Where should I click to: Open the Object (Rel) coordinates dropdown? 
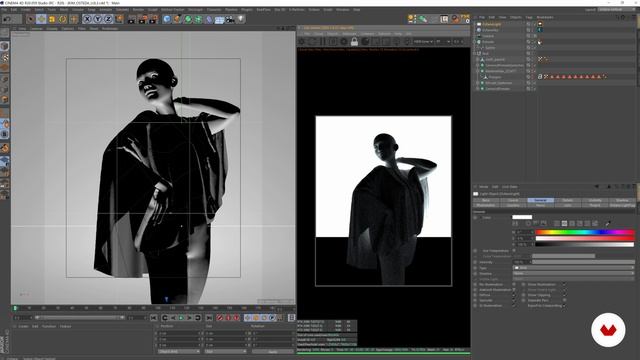(x=179, y=351)
